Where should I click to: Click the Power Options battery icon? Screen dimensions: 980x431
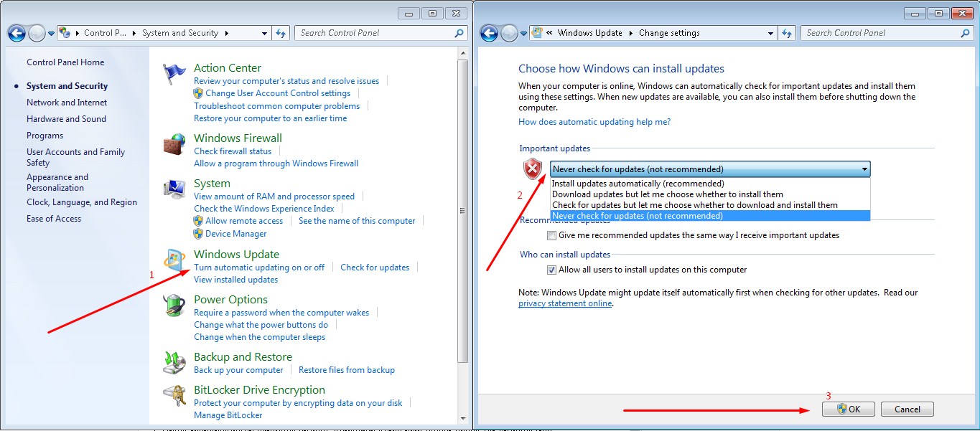point(174,306)
